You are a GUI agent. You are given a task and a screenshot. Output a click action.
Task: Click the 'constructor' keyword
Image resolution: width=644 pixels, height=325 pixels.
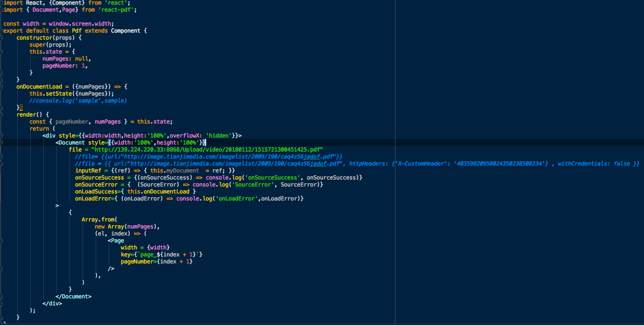pos(34,38)
